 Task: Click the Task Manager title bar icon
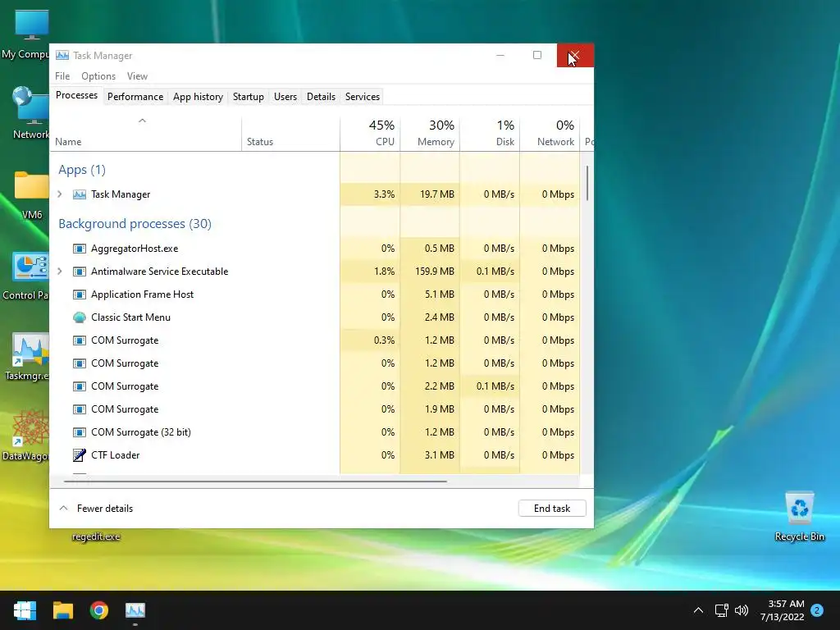62,55
